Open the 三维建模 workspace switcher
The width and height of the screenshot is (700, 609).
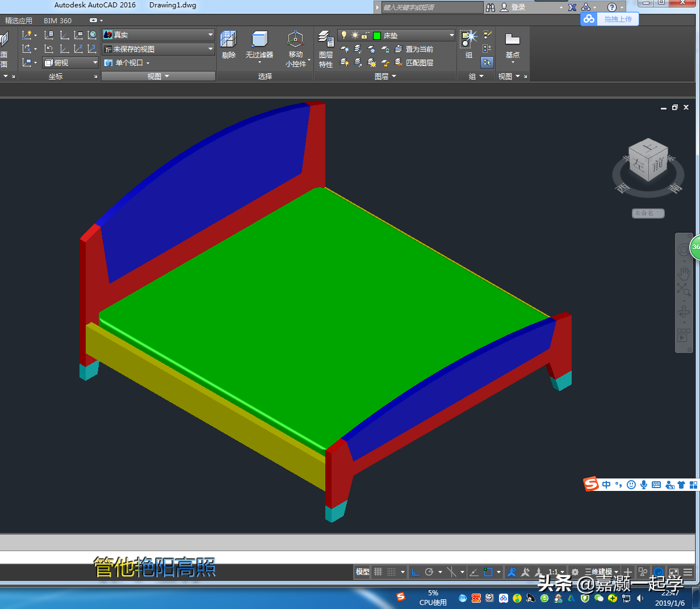click(x=601, y=572)
